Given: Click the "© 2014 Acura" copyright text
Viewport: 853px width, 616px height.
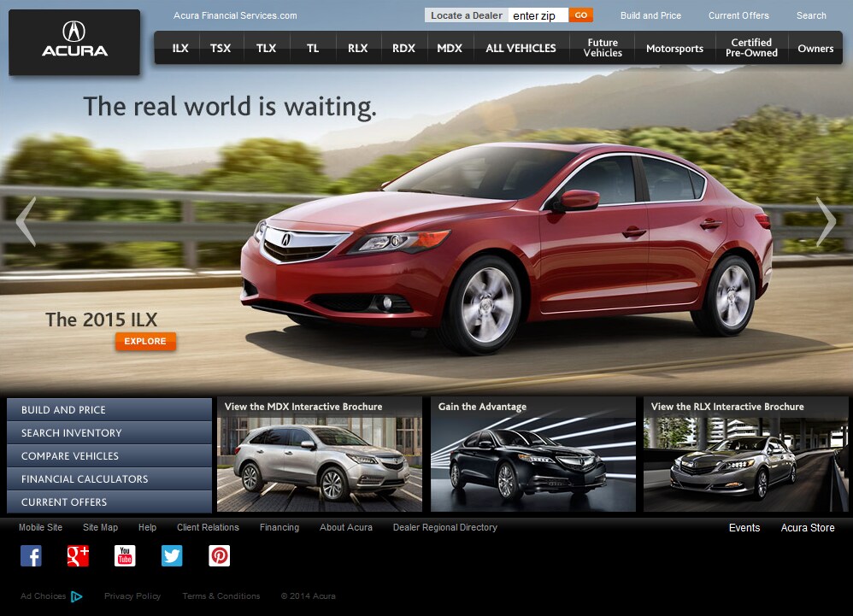Looking at the screenshot, I should 308,596.
